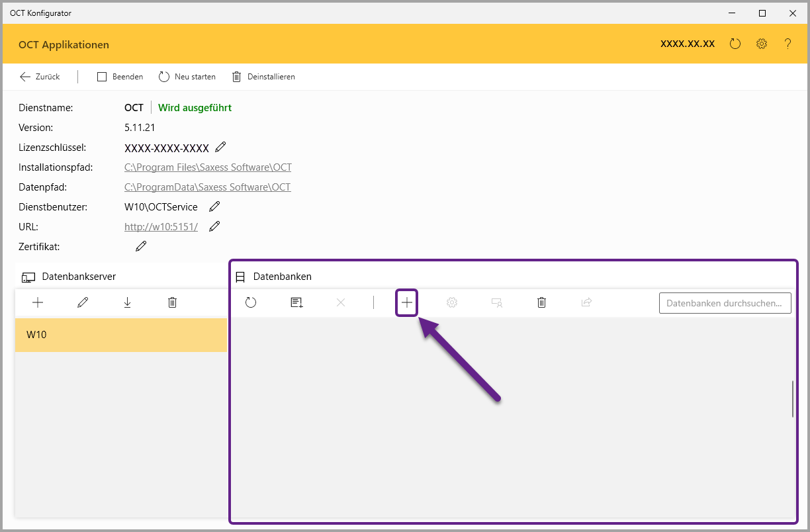Click the refresh icon in yellow header
Image resolution: width=810 pixels, height=532 pixels.
point(735,44)
